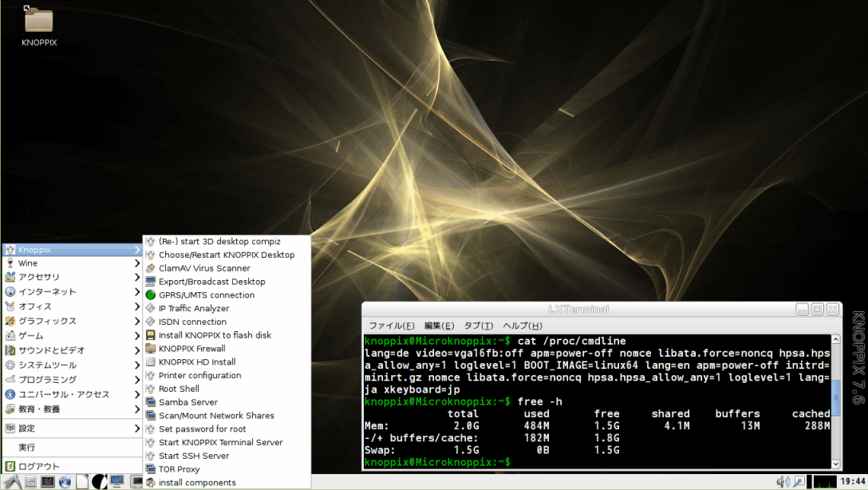Launch the terminal launcher icon in the panel
Viewport: 868px width, 490px height.
point(48,482)
